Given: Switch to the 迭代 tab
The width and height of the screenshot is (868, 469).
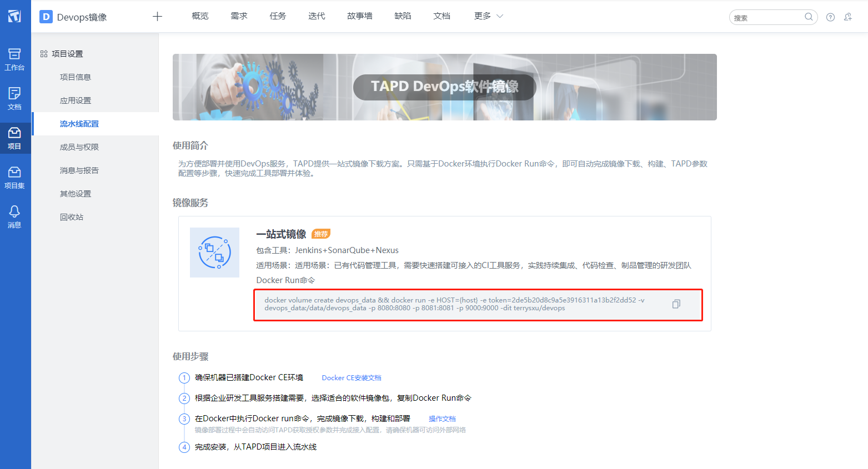Looking at the screenshot, I should (317, 16).
